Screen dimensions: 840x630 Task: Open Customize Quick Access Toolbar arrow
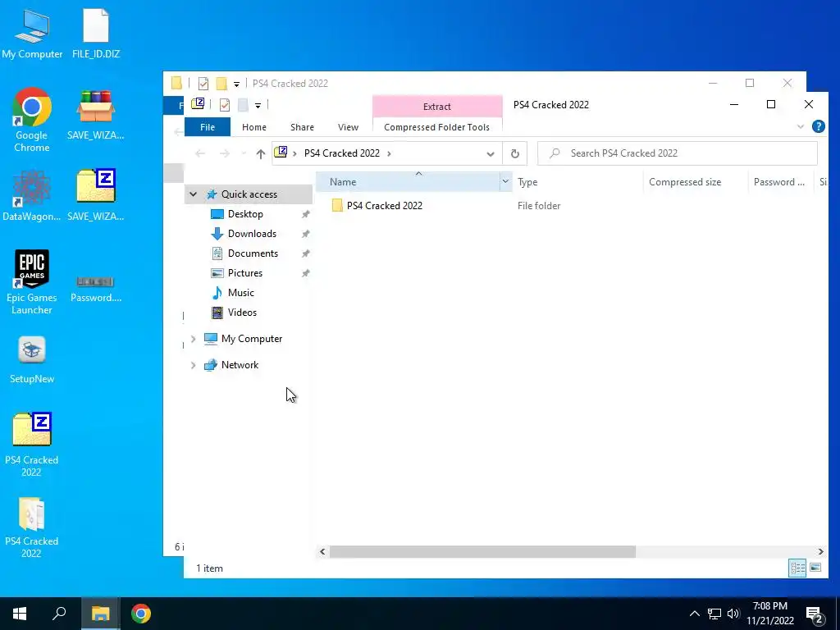coord(258,106)
